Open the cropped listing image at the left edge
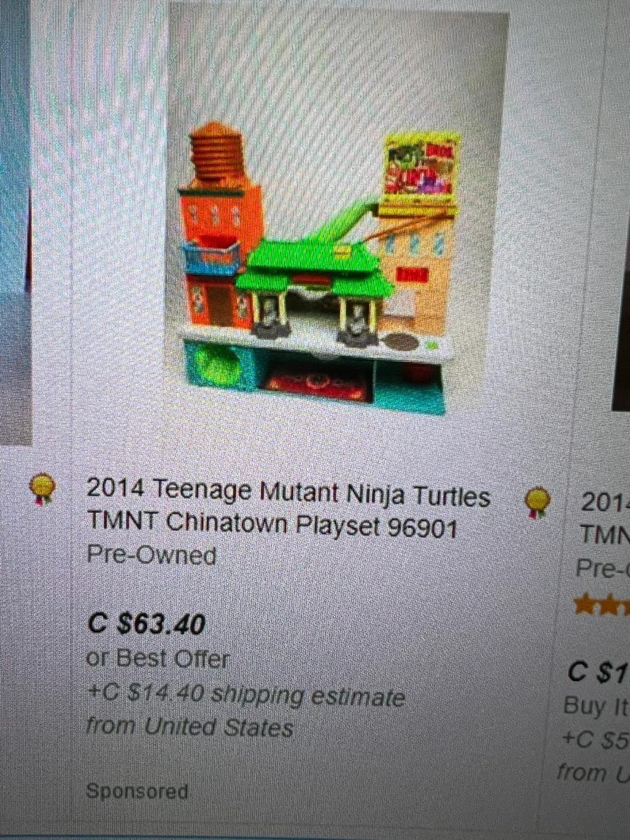This screenshot has width=630, height=840. coord(16,222)
